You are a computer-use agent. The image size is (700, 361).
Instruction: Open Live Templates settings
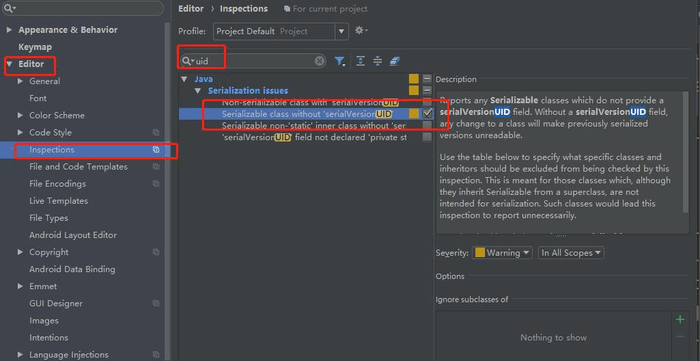(x=58, y=201)
